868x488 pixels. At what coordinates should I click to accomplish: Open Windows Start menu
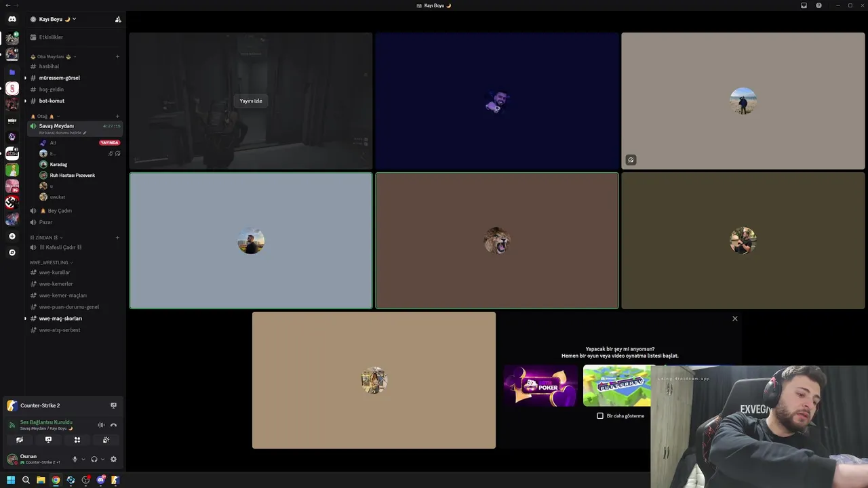(x=11, y=480)
